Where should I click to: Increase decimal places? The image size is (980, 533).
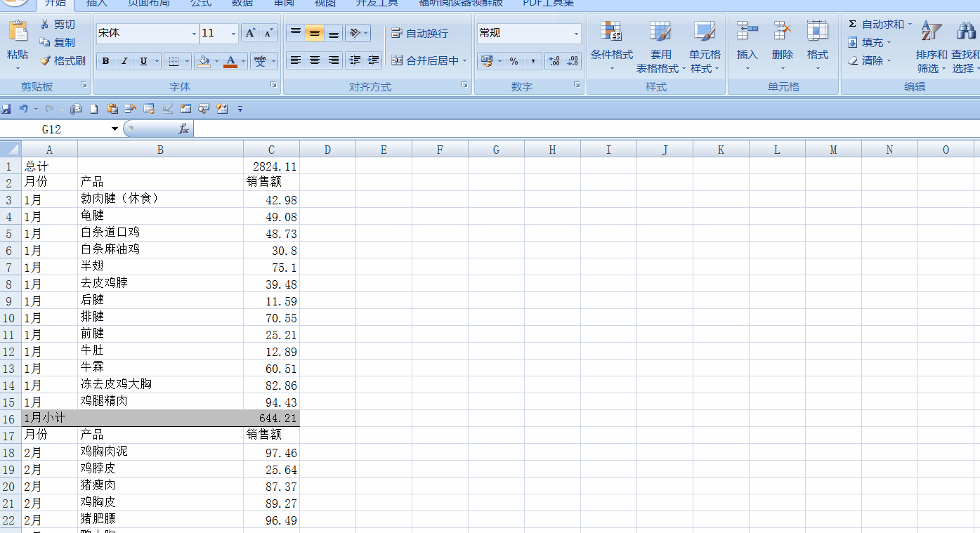[554, 61]
